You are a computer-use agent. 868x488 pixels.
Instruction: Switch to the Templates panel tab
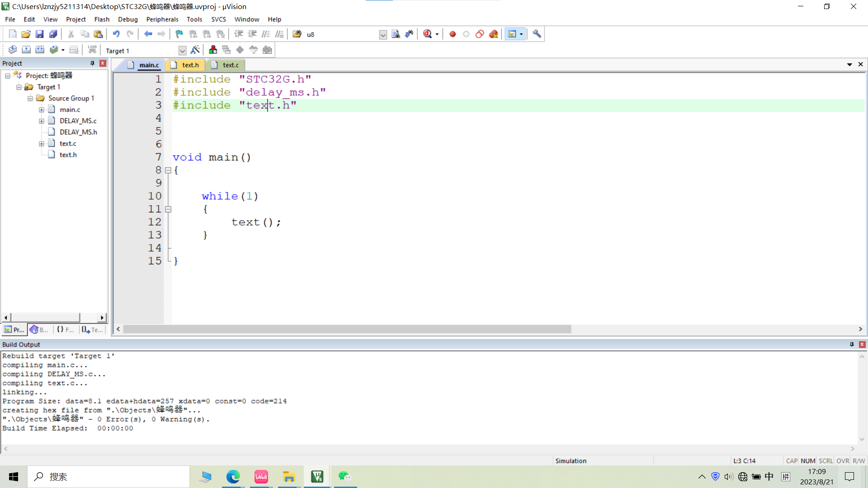pos(92,330)
